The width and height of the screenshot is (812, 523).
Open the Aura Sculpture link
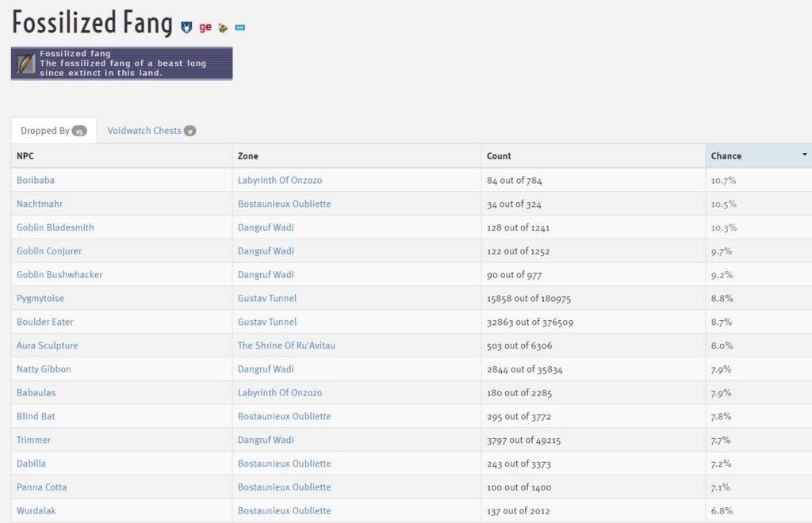pos(47,345)
